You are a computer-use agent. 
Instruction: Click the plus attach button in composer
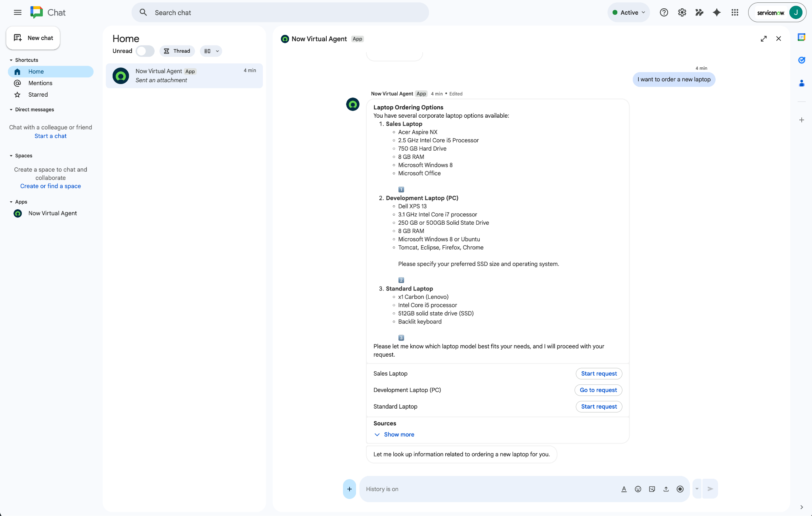click(349, 489)
